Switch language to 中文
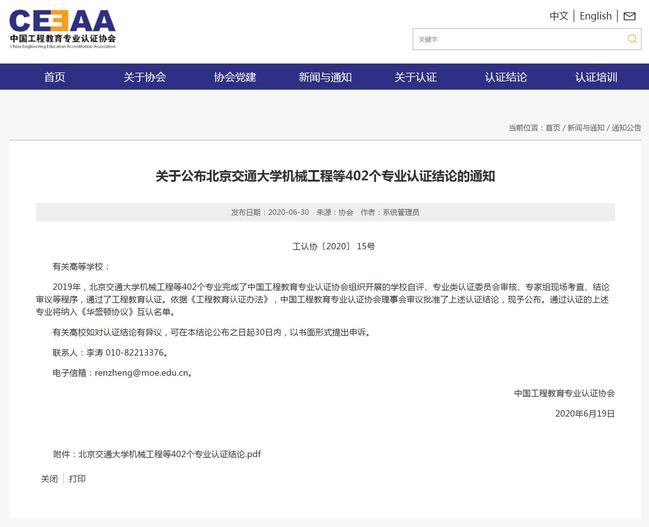The height and width of the screenshot is (527, 649). [559, 16]
